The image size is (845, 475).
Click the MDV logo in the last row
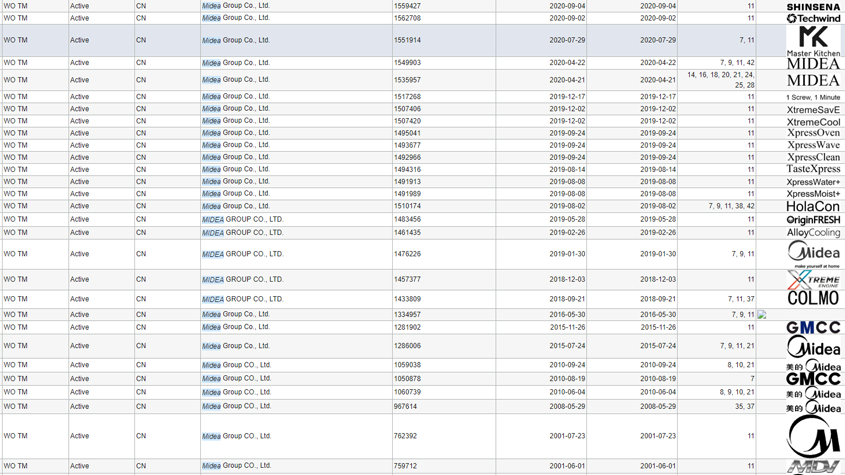(x=813, y=467)
